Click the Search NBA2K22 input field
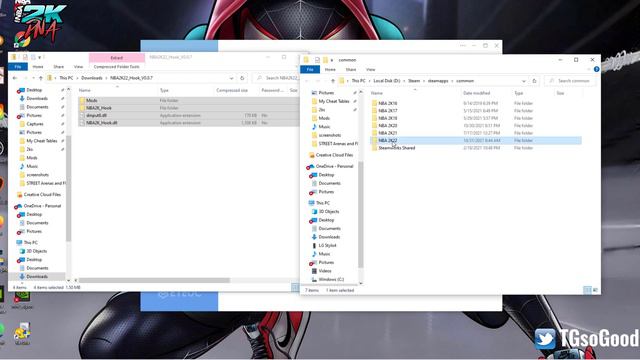 (x=276, y=78)
